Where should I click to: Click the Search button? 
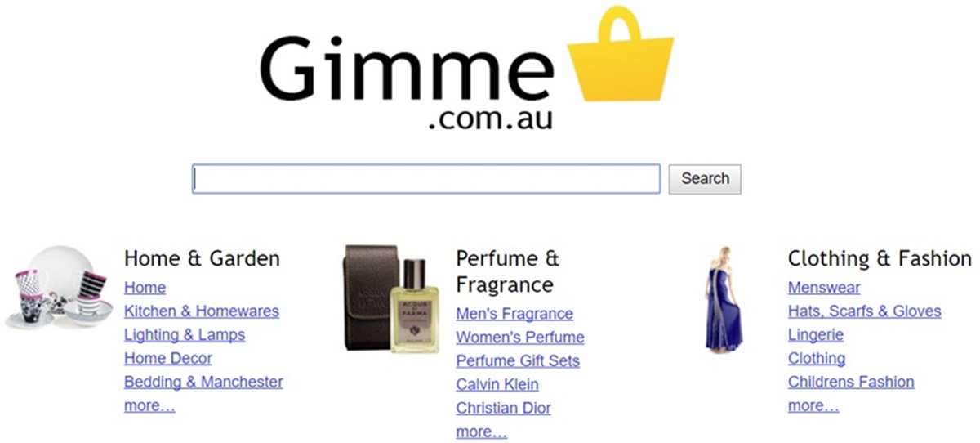(705, 179)
